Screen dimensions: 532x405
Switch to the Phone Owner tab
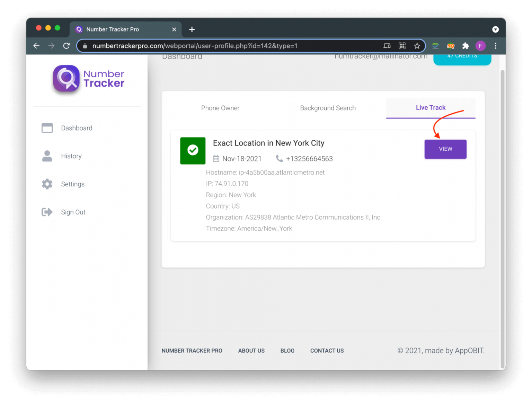220,108
